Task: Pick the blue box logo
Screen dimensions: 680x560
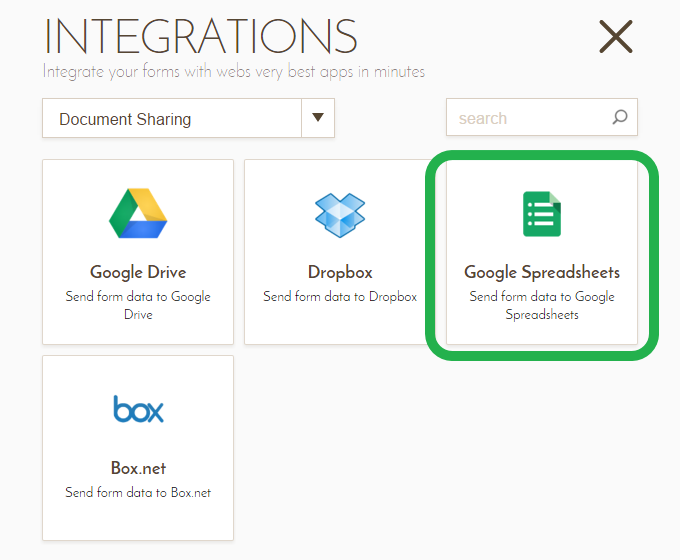Action: click(x=138, y=409)
